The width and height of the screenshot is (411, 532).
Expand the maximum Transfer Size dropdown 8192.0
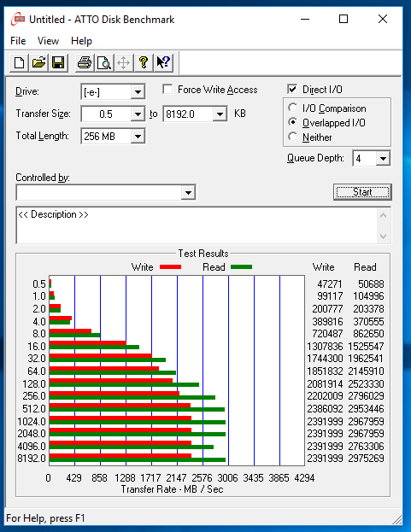[220, 114]
